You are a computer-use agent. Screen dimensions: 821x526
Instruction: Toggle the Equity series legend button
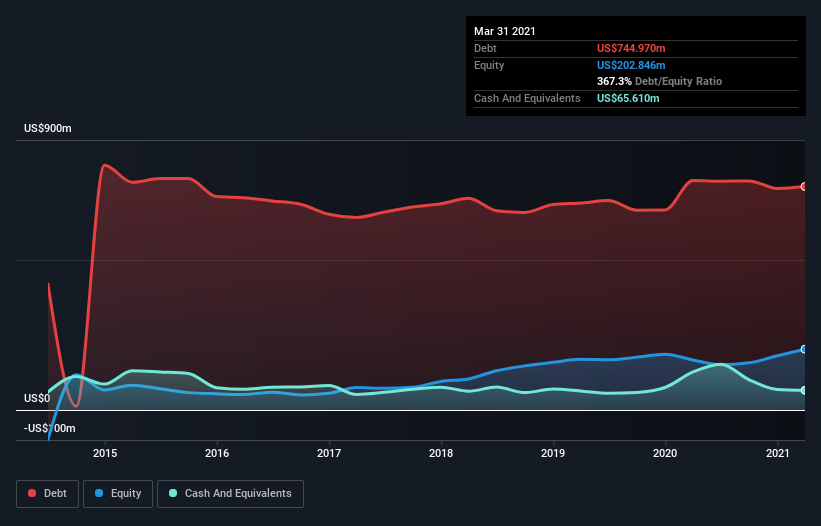click(118, 494)
